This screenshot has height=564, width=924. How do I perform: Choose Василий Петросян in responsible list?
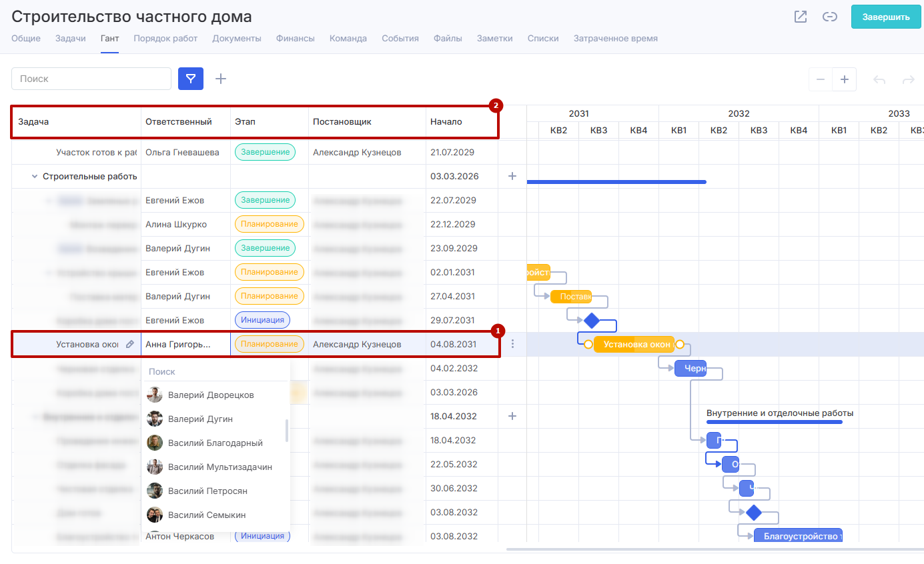[x=207, y=491]
